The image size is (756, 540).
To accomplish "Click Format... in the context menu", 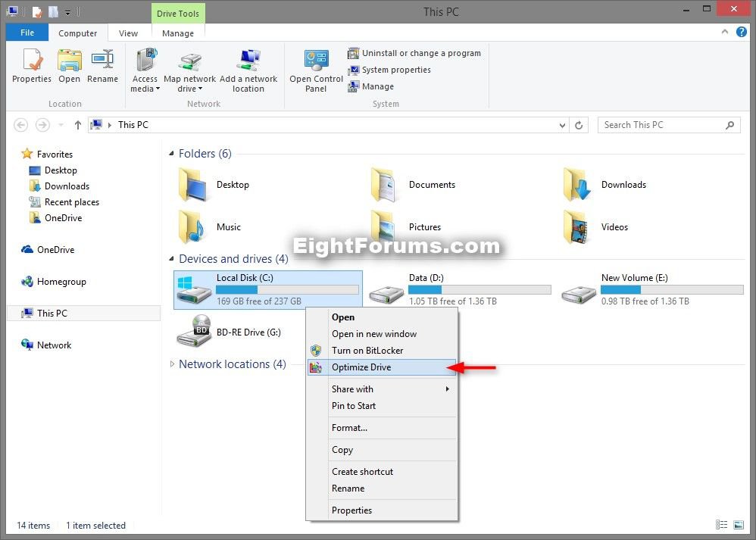I will (x=349, y=427).
